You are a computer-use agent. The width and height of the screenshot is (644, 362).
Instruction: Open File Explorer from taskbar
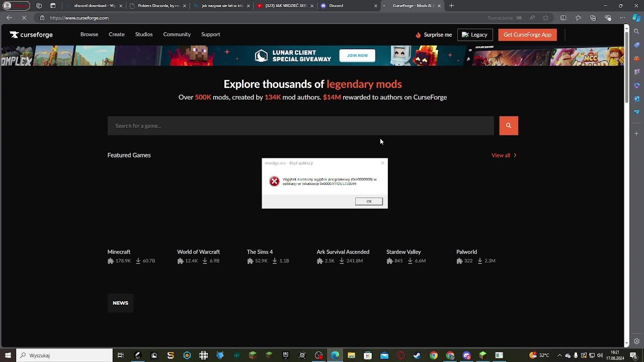(x=351, y=355)
